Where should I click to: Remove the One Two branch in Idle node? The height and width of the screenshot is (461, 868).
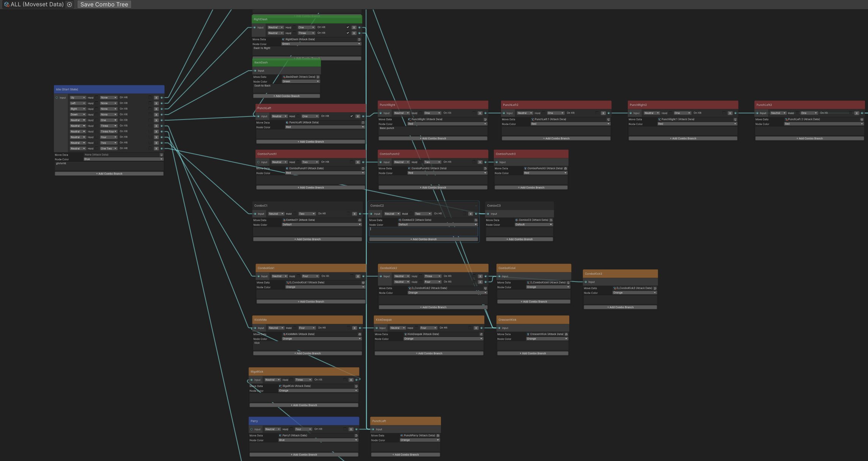[x=156, y=148]
